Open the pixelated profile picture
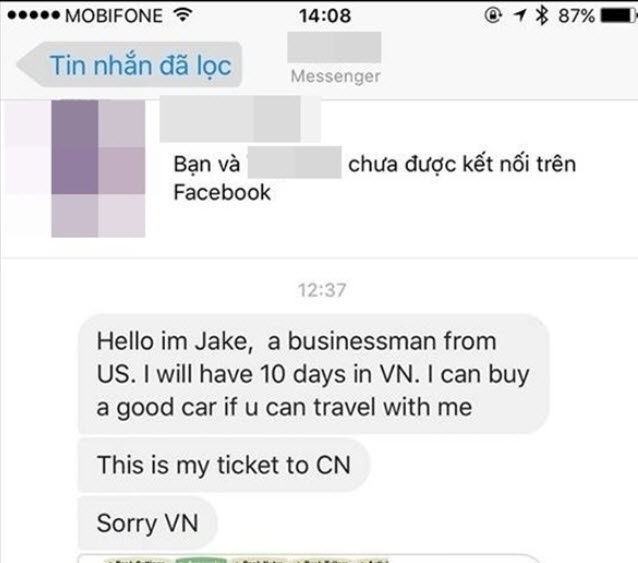This screenshot has width=638, height=563. point(98,168)
